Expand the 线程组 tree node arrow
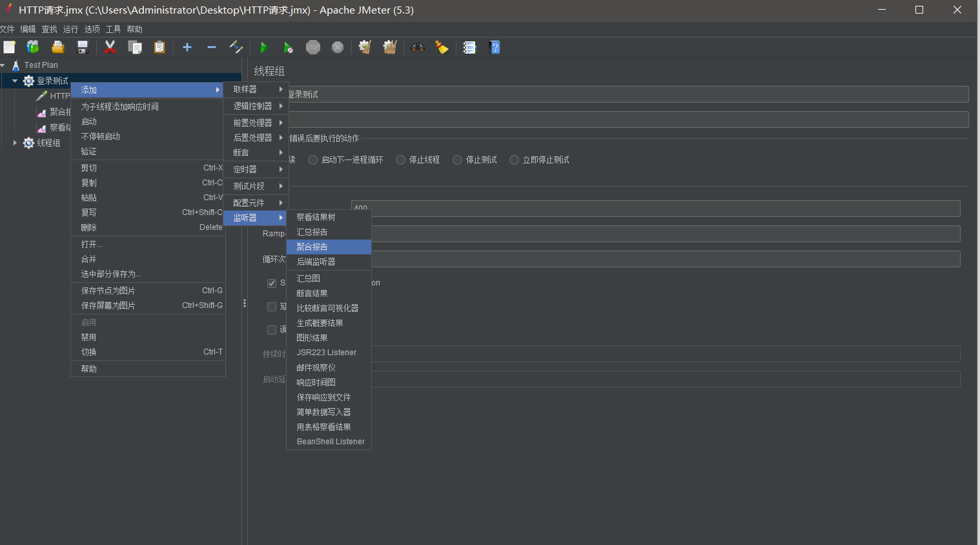The width and height of the screenshot is (980, 545). click(x=15, y=143)
